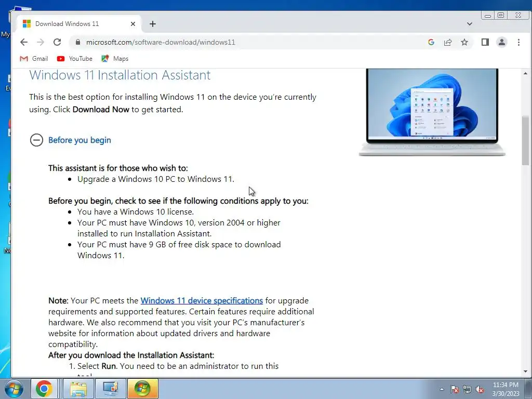Click the computer monitor taskbar icon
The image size is (532, 399).
tap(110, 389)
